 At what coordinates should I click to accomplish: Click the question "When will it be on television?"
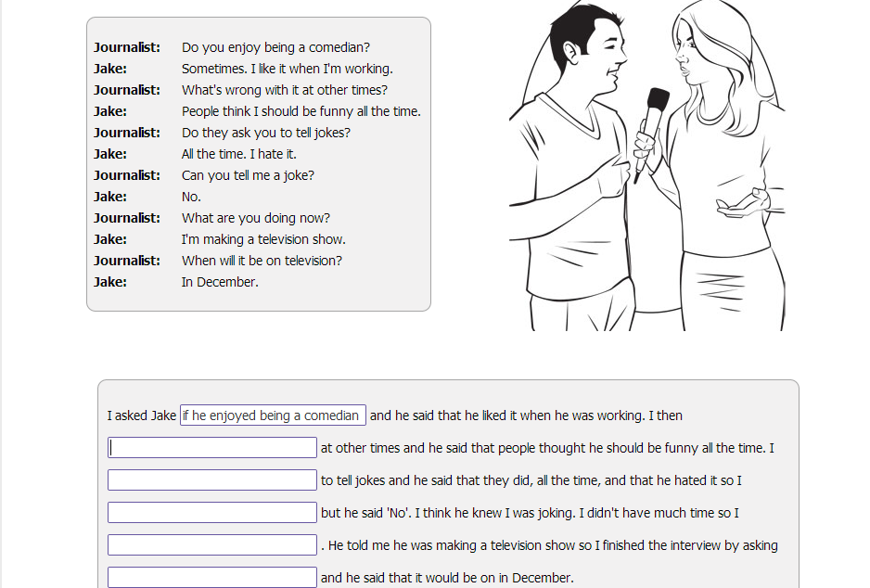pos(262,261)
